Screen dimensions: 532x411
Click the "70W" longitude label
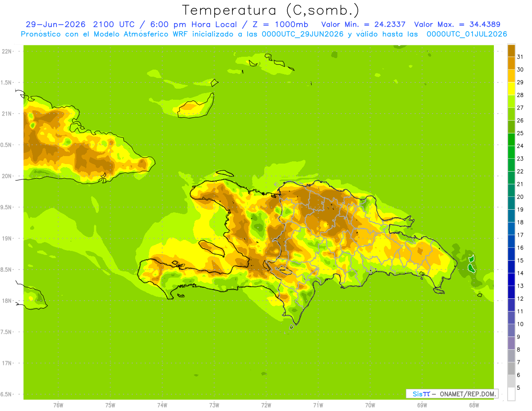click(370, 405)
